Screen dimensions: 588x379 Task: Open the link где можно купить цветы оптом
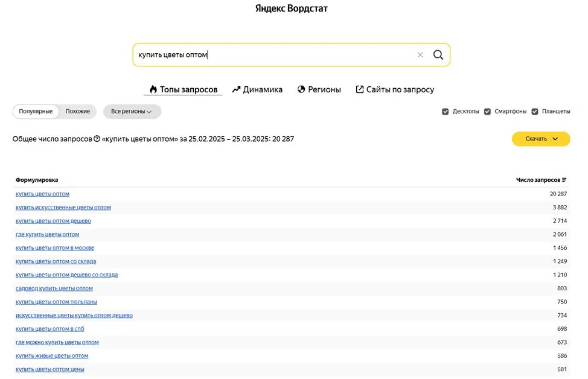tap(57, 342)
